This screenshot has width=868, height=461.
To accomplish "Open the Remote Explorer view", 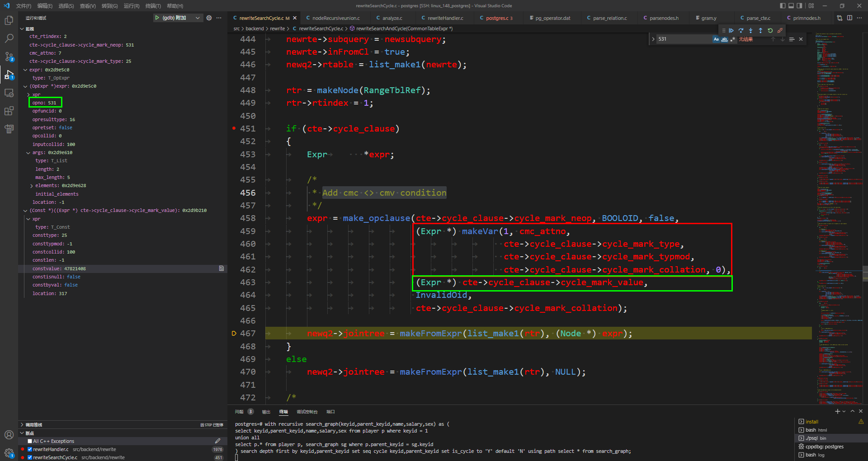I will [x=9, y=93].
